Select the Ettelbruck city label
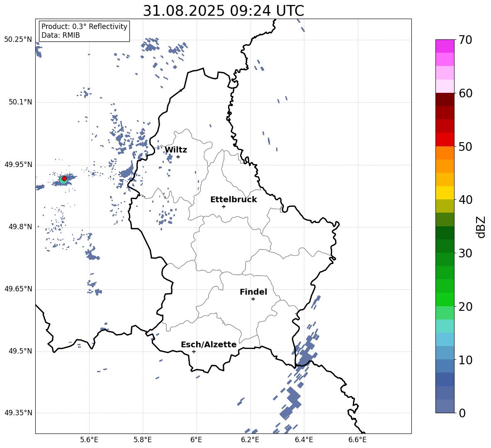This screenshot has height=448, width=491. tap(233, 200)
